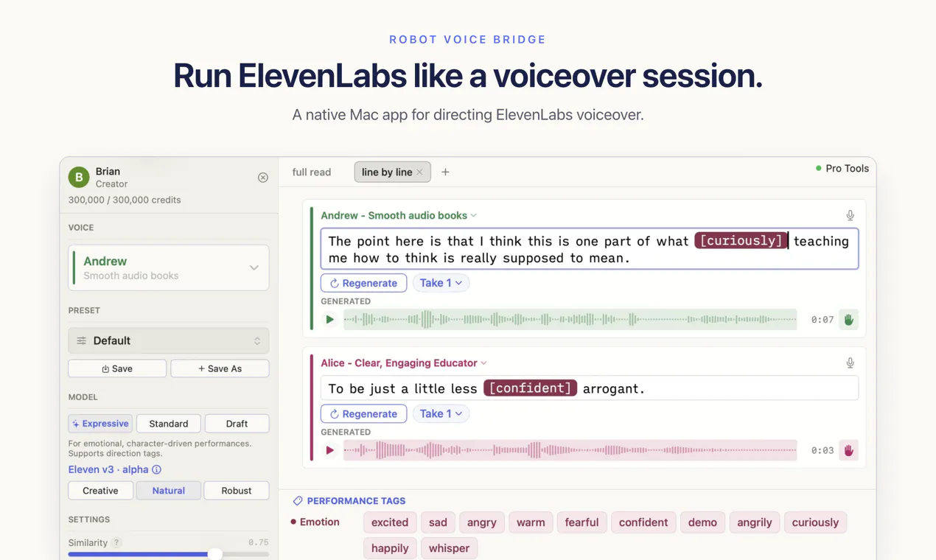This screenshot has height=560, width=936.
Task: Close the line by line tab
Action: point(419,172)
